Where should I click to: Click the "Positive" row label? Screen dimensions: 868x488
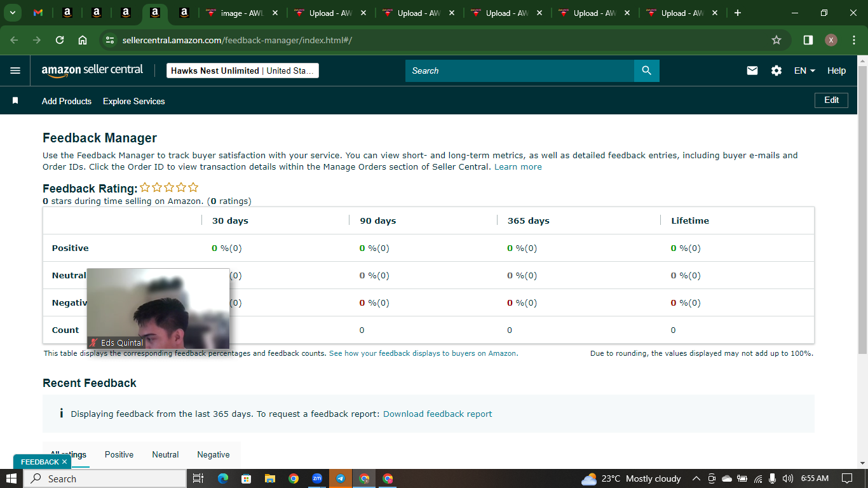click(x=71, y=248)
